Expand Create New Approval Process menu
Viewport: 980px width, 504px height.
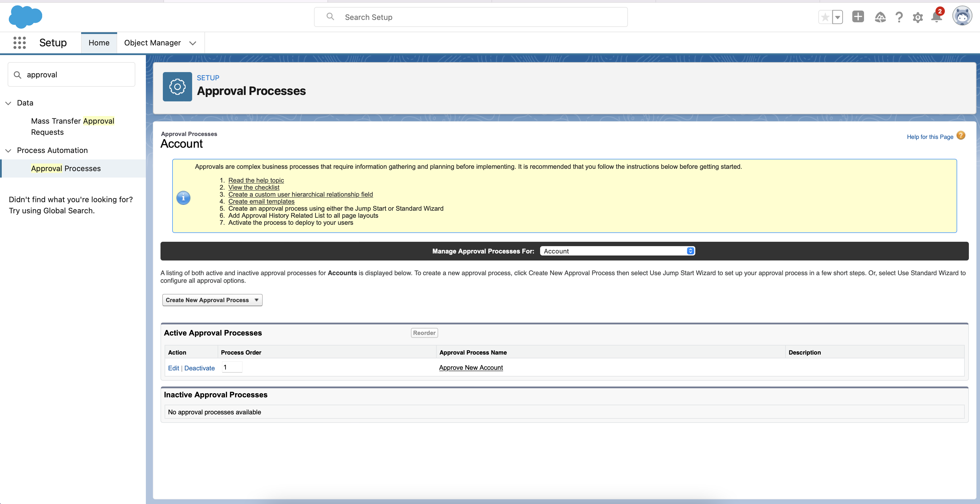[x=212, y=300]
